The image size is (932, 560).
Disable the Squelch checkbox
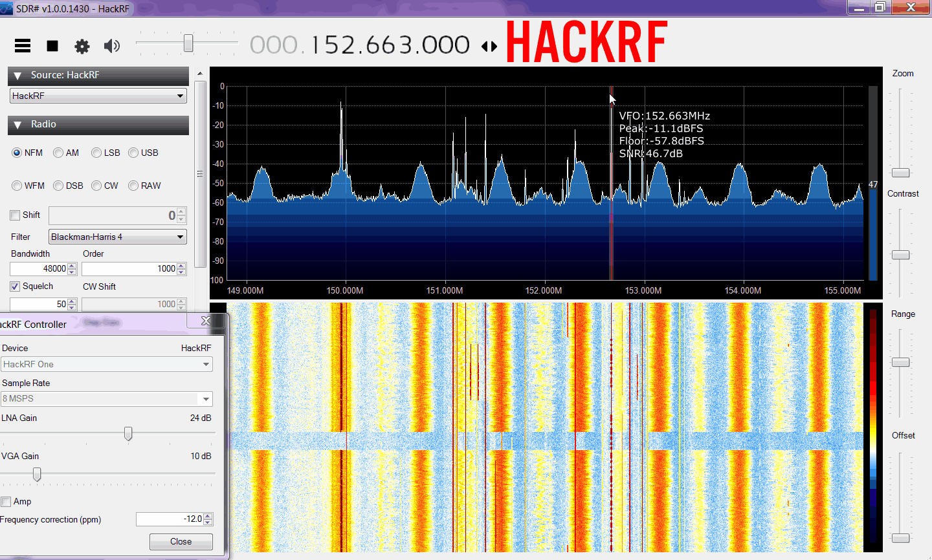(14, 286)
